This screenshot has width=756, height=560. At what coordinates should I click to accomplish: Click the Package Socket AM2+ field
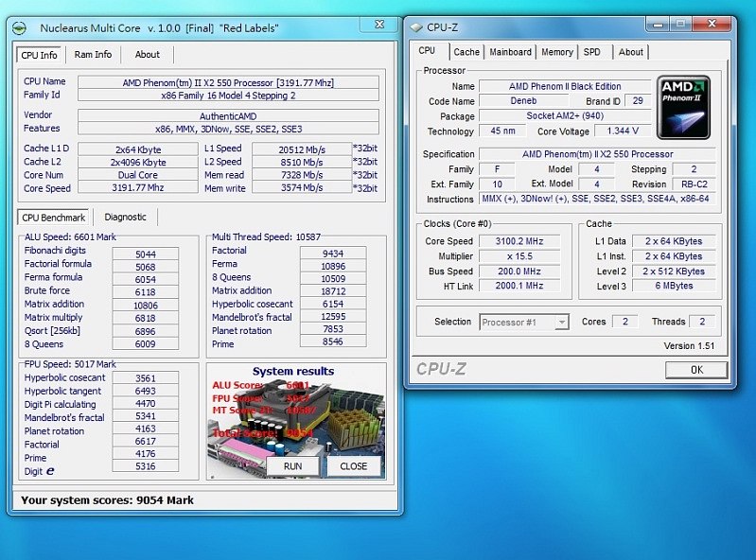coord(565,115)
